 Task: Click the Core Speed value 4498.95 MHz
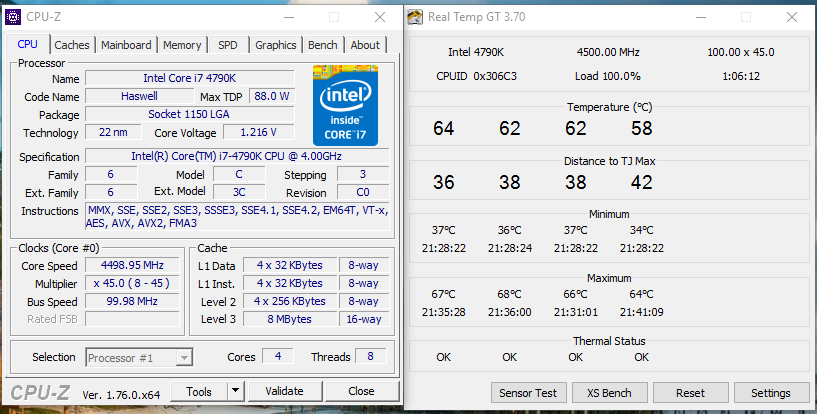[x=132, y=265]
